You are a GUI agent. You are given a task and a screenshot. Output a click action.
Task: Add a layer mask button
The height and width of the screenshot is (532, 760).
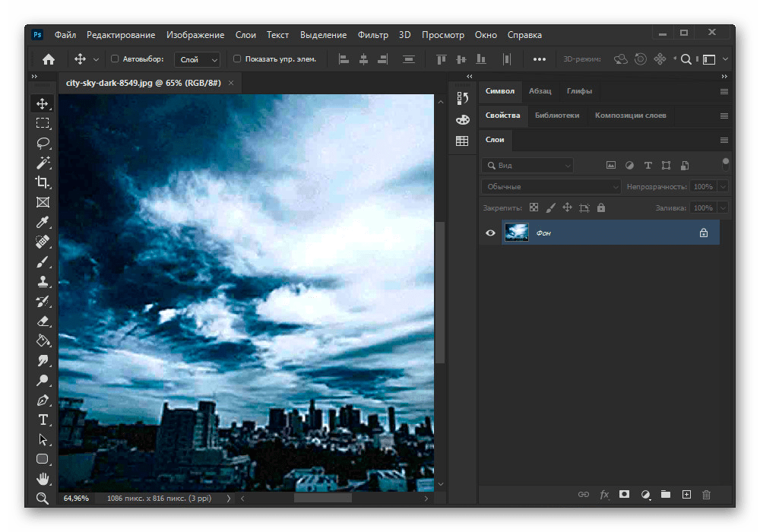click(624, 494)
